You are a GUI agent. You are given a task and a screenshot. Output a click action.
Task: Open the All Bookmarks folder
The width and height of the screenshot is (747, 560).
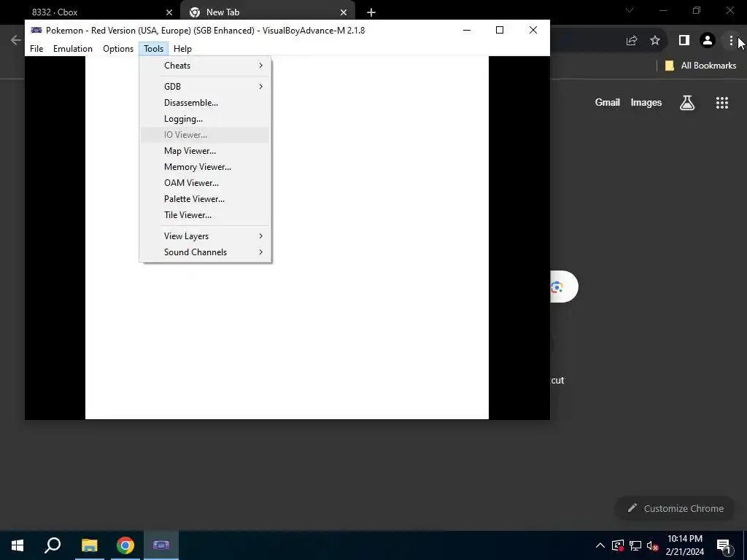(701, 65)
